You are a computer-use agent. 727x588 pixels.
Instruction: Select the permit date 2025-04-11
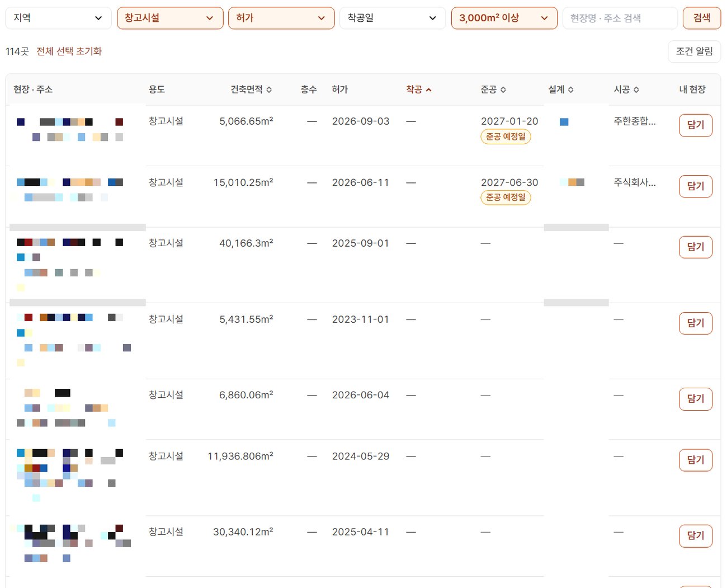pos(361,532)
